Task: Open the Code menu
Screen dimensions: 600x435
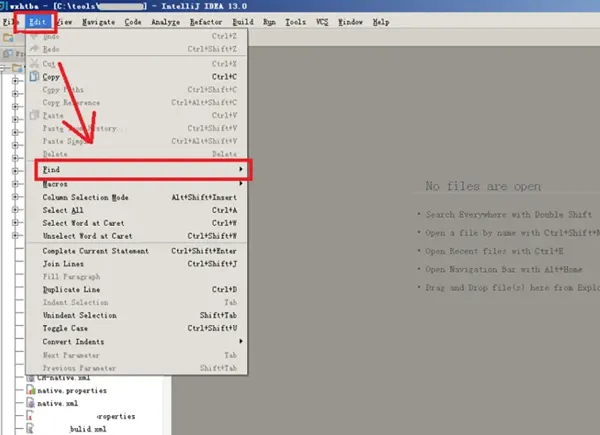Action: click(x=133, y=22)
